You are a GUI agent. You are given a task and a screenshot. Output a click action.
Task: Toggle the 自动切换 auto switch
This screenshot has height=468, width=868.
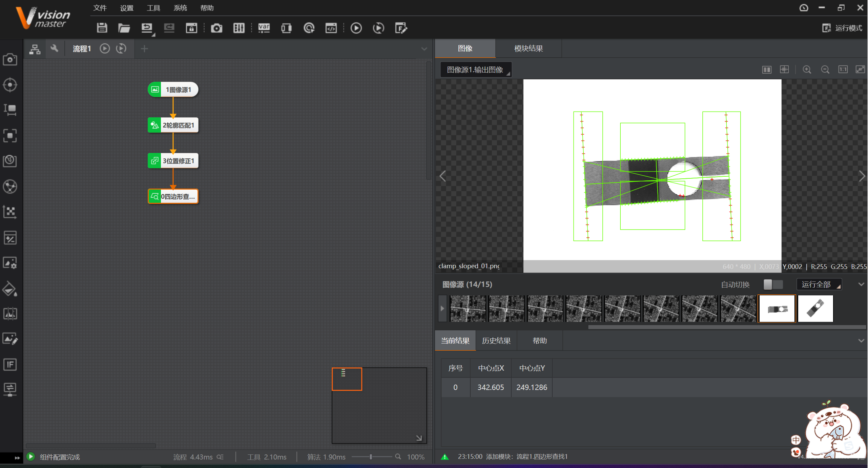pos(773,285)
